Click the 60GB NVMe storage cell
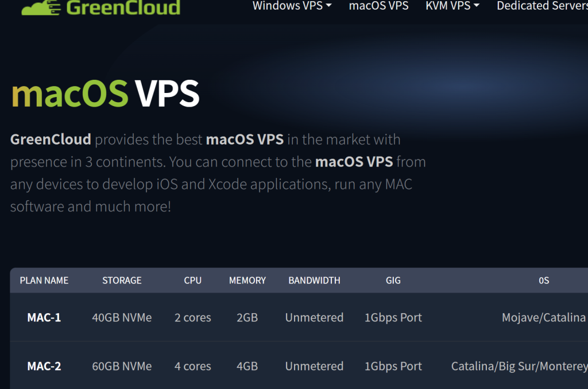Screen dimensions: 588x389 pos(122,366)
